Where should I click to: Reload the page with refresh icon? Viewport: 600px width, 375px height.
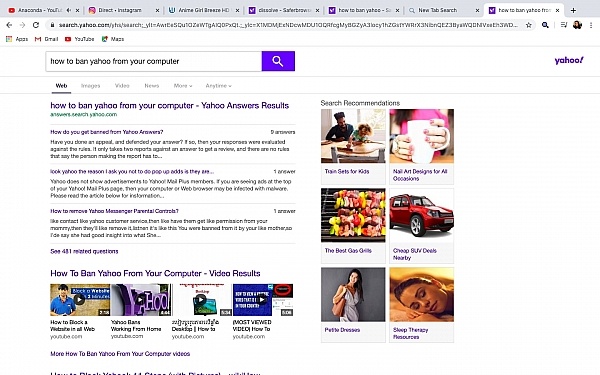pyautogui.click(x=36, y=25)
